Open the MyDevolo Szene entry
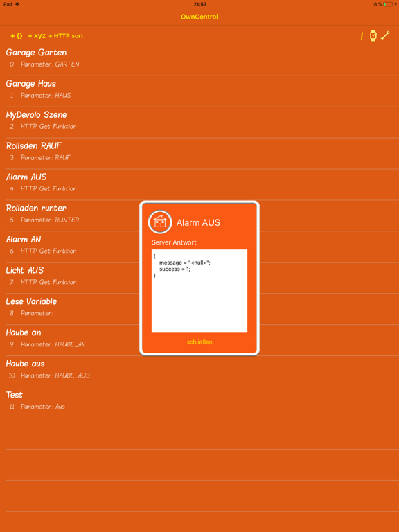 pyautogui.click(x=199, y=123)
